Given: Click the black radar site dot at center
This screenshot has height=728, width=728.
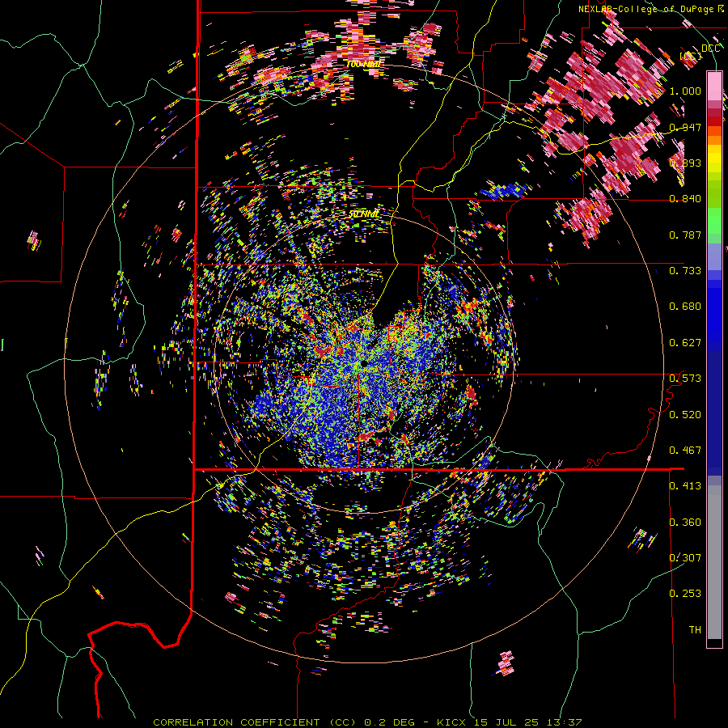Looking at the screenshot, I should [365, 362].
